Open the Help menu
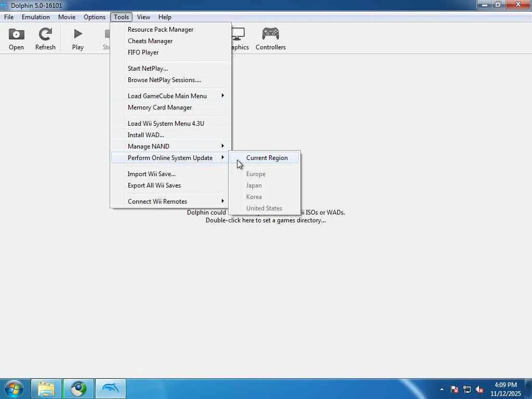The width and height of the screenshot is (532, 399). point(165,17)
